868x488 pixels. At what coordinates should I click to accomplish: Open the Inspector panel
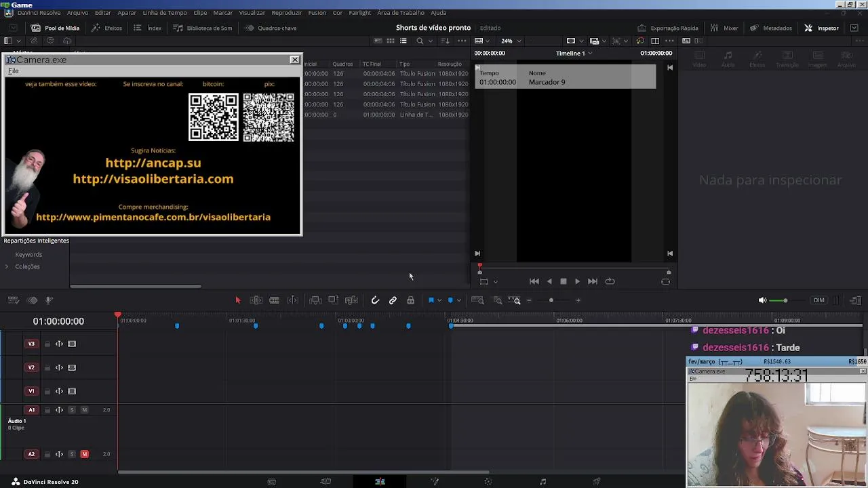(x=821, y=28)
